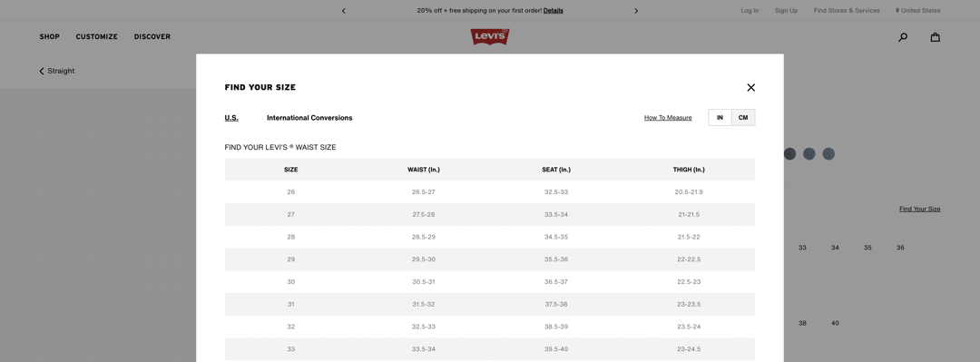
Task: Click Find Your Levi's Waist Size label
Action: click(280, 148)
